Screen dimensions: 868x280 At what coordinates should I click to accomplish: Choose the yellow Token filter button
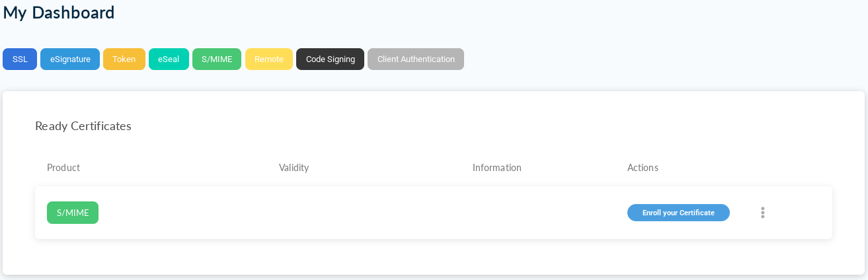click(124, 59)
